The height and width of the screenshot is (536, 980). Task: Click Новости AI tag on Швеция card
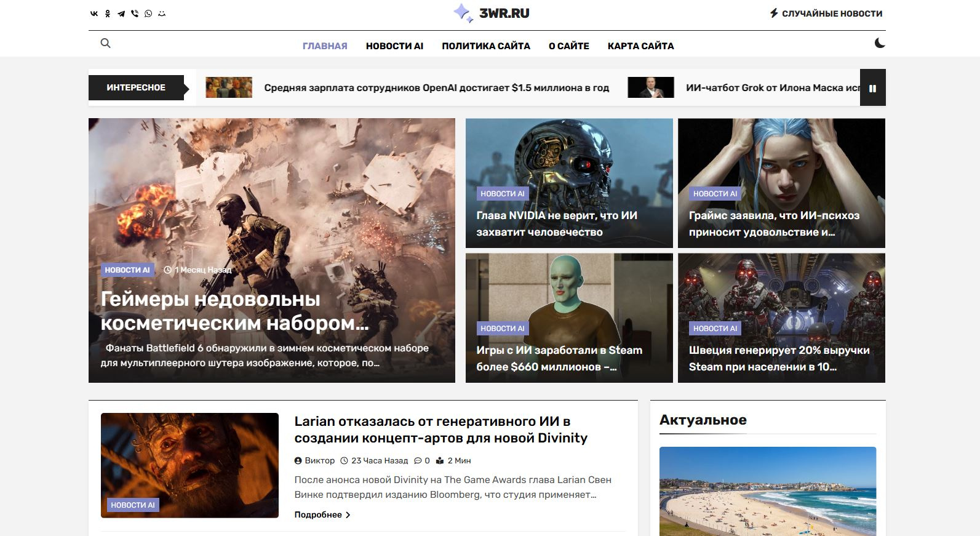pyautogui.click(x=715, y=329)
